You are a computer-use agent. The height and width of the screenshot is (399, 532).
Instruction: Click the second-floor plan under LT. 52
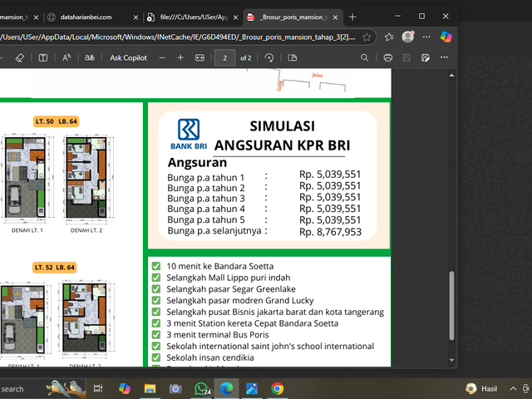click(x=86, y=318)
